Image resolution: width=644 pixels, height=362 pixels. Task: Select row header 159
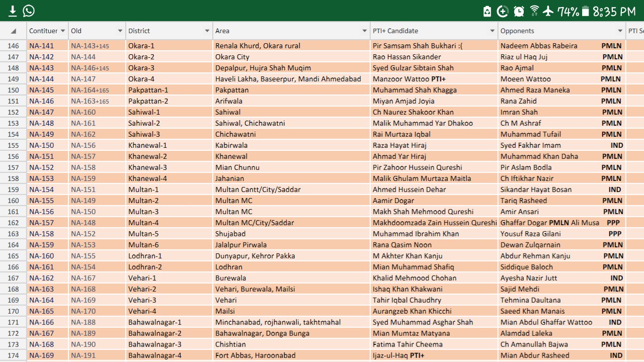click(x=13, y=190)
